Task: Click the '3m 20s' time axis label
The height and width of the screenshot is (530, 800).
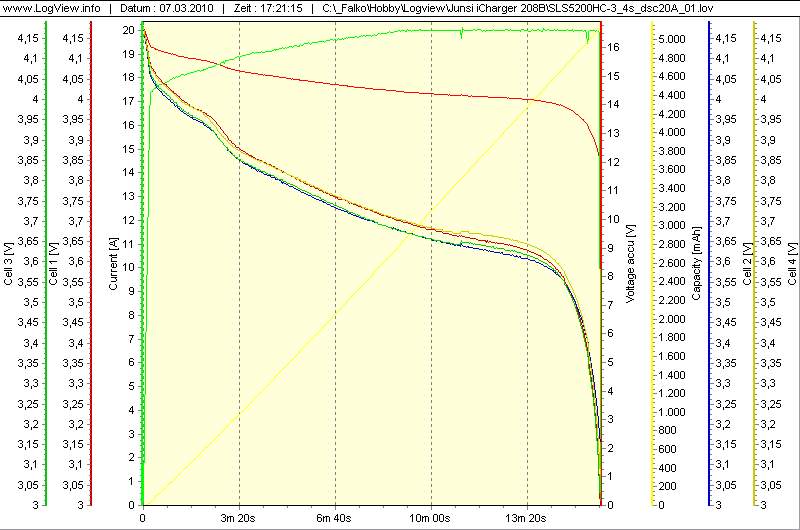Action: pos(238,518)
